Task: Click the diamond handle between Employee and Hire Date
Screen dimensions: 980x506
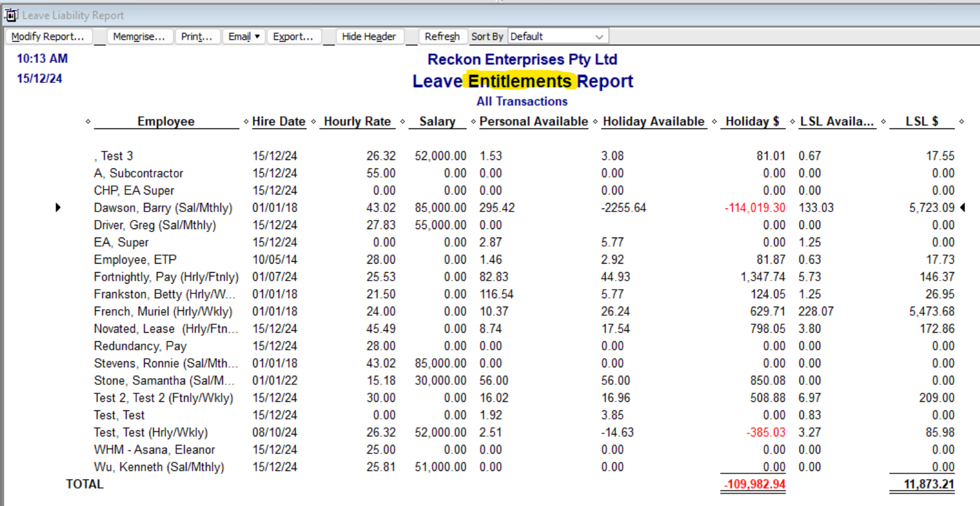Action: click(x=246, y=122)
